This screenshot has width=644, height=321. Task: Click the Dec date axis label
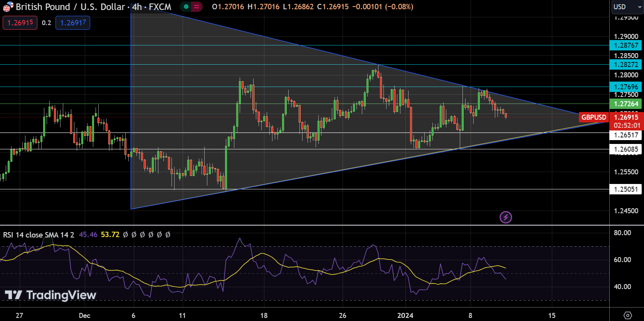coord(84,316)
